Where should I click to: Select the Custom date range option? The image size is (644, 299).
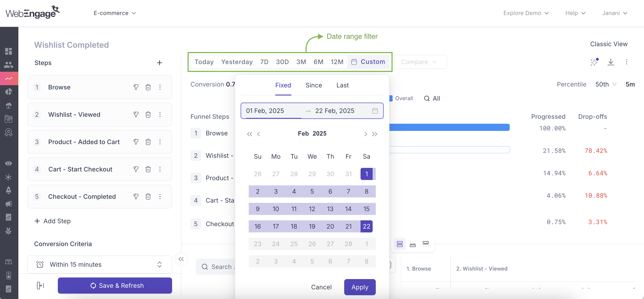tap(368, 62)
